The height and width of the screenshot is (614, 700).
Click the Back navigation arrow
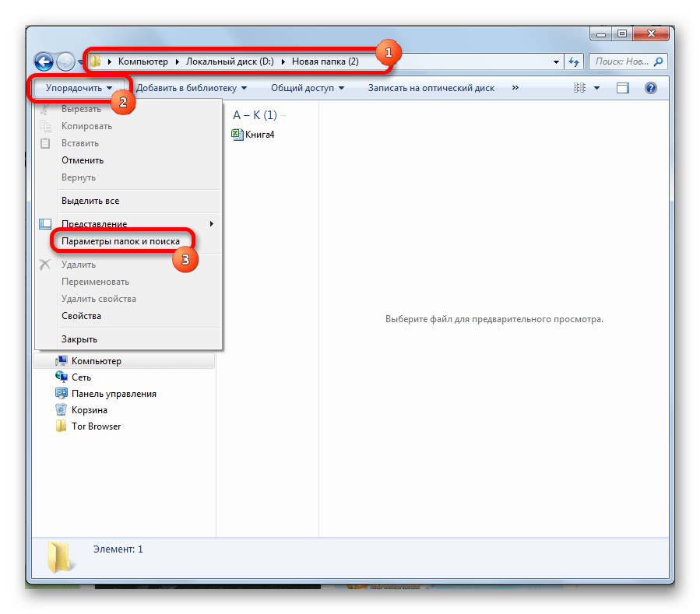click(44, 61)
